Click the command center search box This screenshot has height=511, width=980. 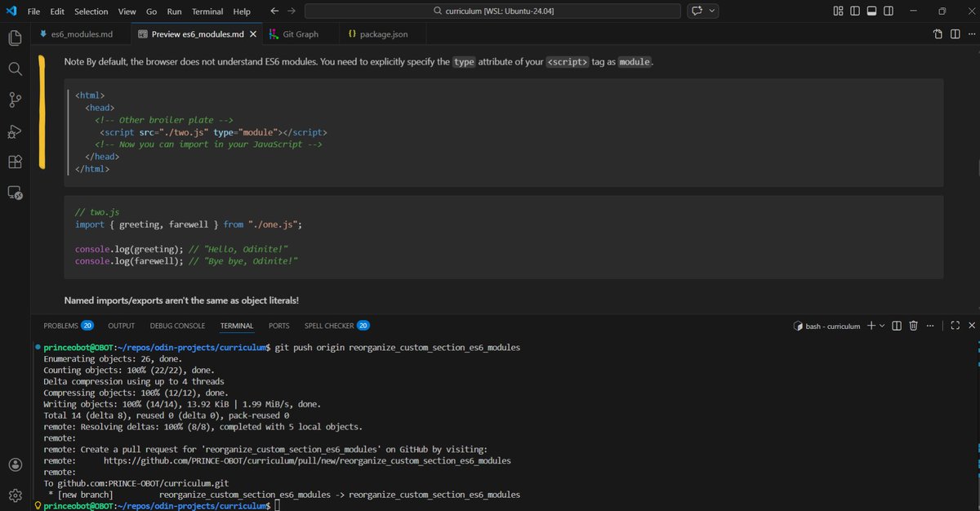(x=492, y=11)
